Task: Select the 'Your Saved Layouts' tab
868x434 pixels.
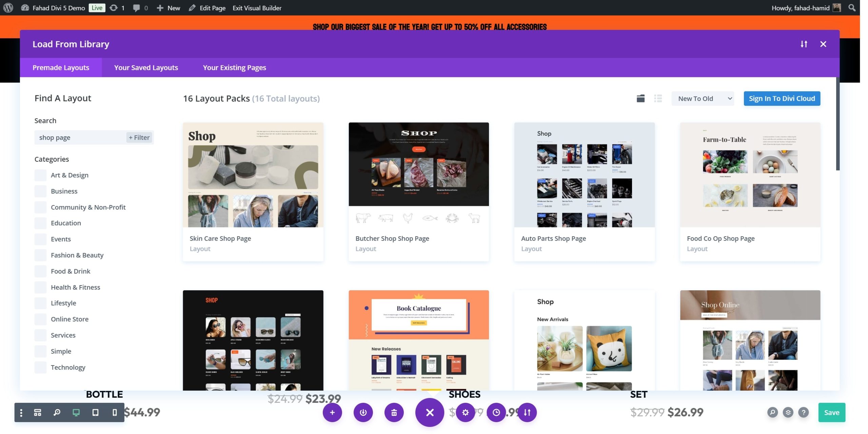Action: point(146,67)
